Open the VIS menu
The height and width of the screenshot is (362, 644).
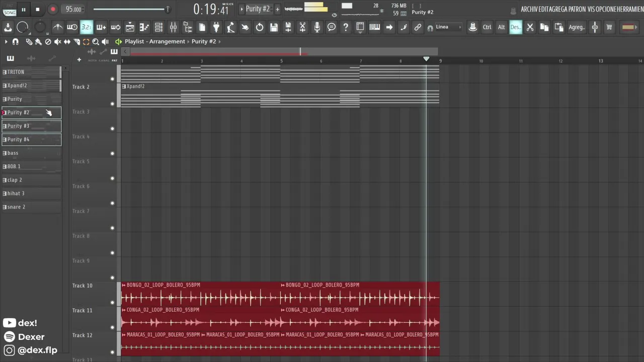click(591, 10)
